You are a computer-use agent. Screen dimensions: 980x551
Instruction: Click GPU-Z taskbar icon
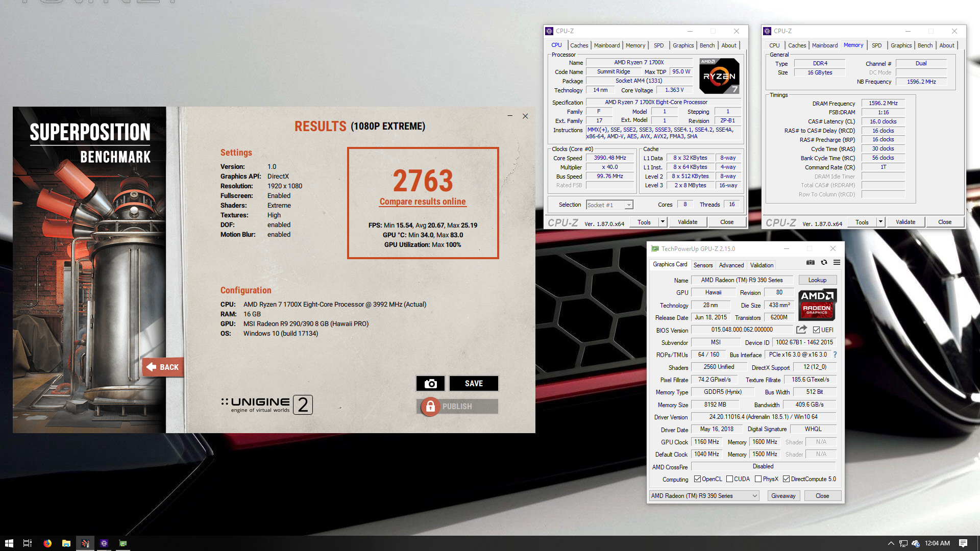pyautogui.click(x=123, y=543)
